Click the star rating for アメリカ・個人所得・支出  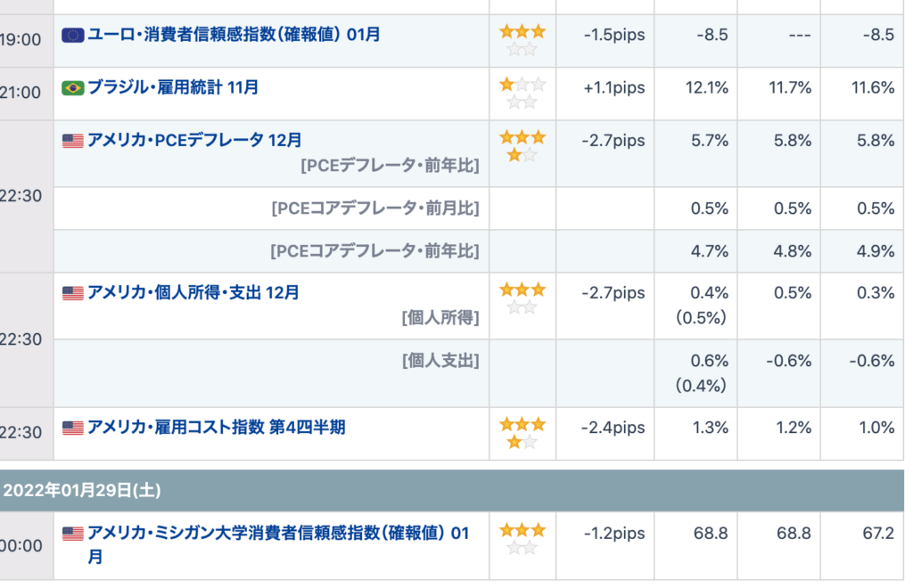[x=522, y=298]
